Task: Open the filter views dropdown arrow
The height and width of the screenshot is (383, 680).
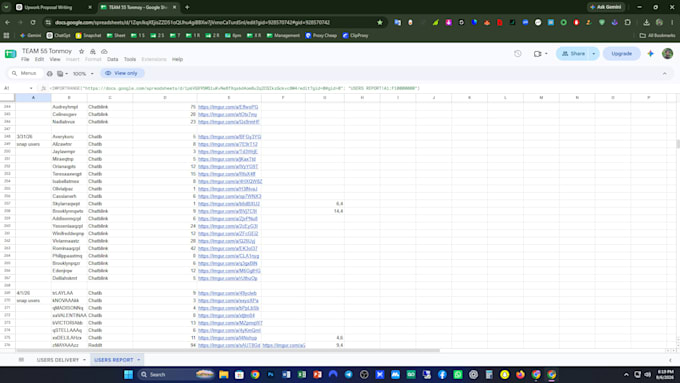Action: [66, 74]
